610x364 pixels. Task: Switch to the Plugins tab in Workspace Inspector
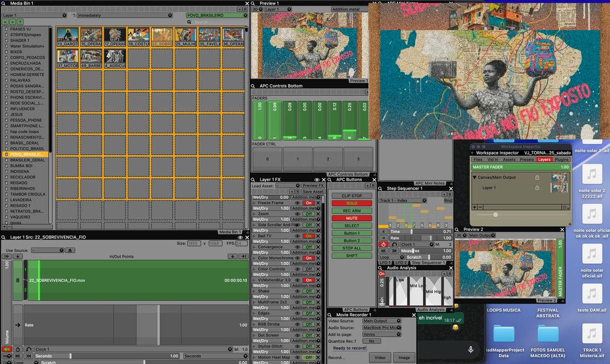(x=561, y=160)
